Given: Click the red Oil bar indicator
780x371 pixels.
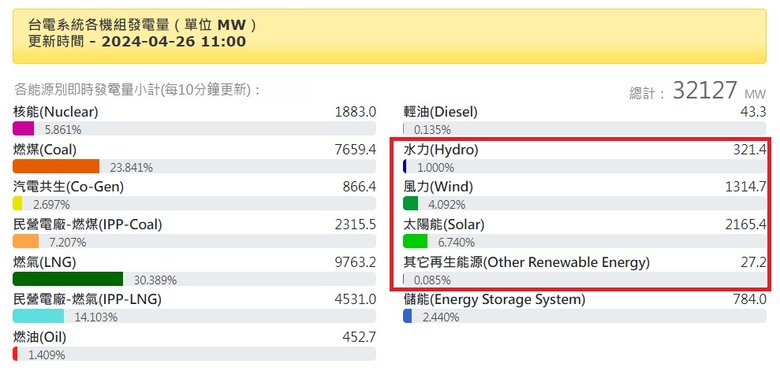Looking at the screenshot, I should [15, 354].
